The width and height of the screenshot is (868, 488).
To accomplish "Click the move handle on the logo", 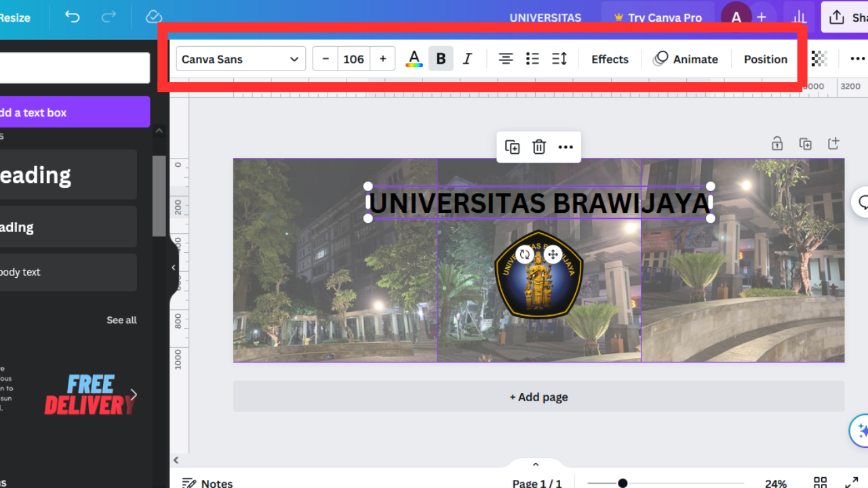I will [553, 254].
